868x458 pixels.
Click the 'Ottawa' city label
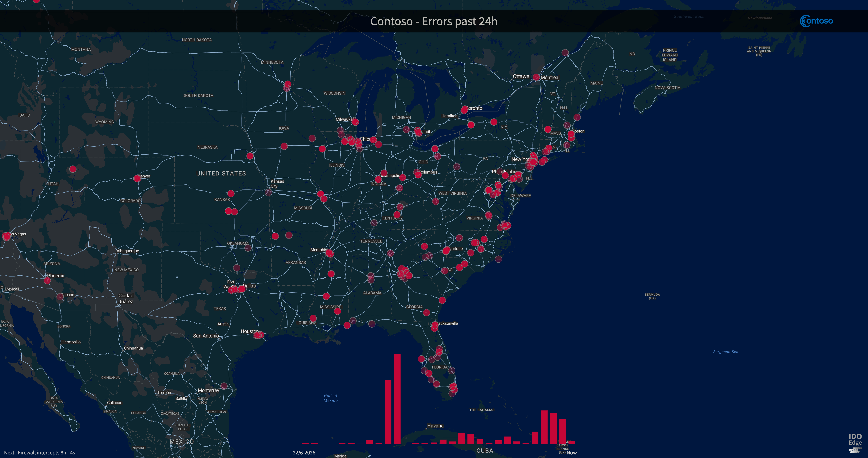click(x=521, y=76)
